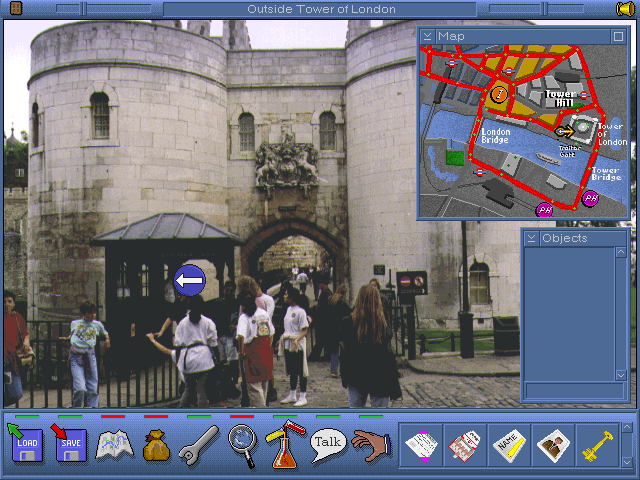This screenshot has height=480, width=640.
Task: Select the money bag icon
Action: pos(156,446)
